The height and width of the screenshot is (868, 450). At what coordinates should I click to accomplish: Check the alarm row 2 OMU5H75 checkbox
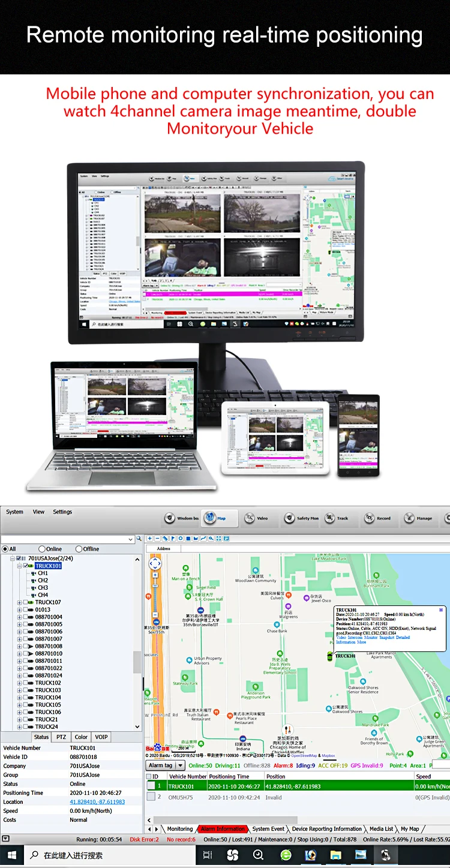[151, 797]
